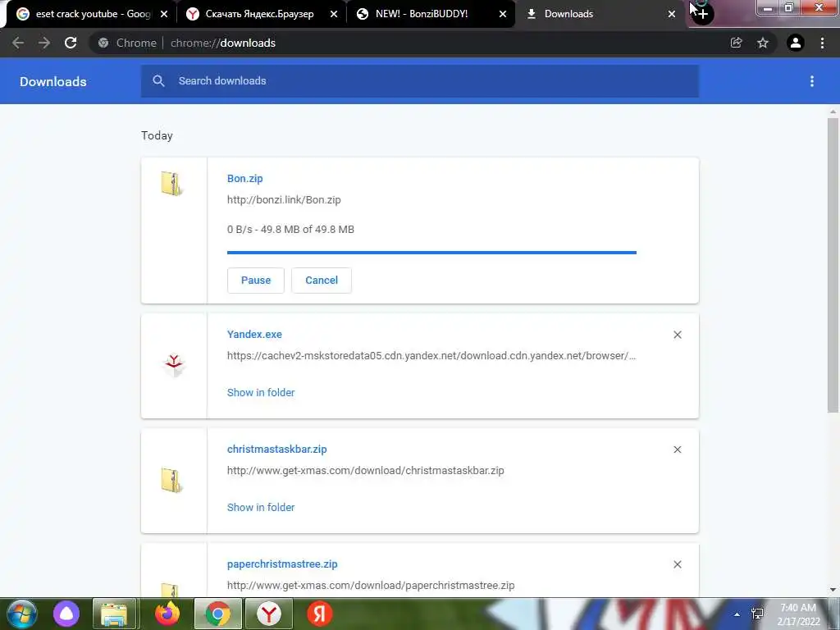Remove paperchristmastree.zip from the list
Screen dimensions: 840x630
[x=677, y=564]
